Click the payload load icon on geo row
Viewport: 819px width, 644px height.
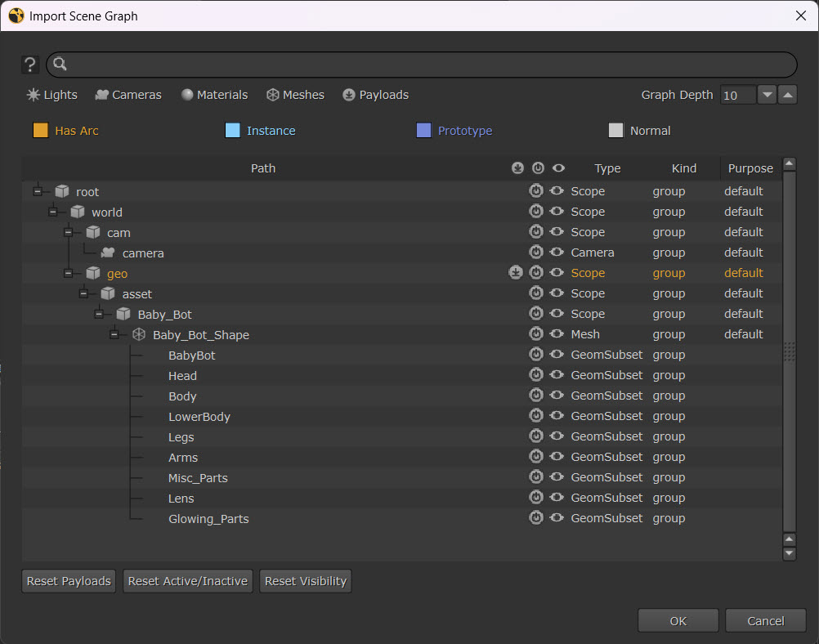pos(516,273)
